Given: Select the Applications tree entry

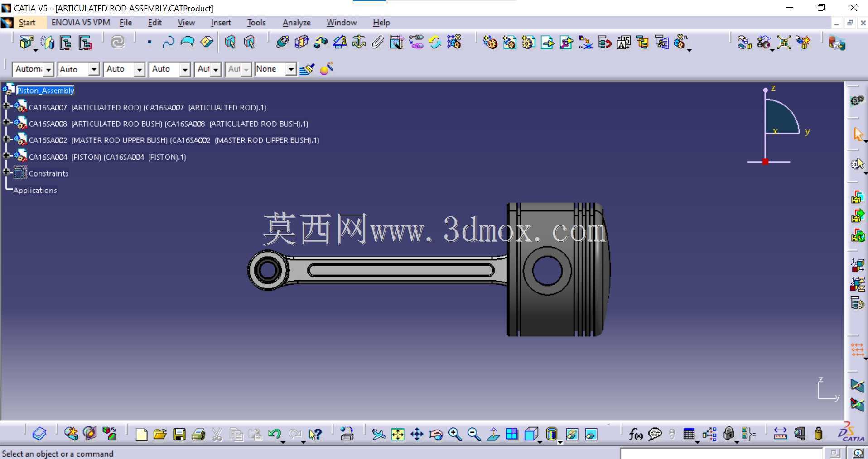Looking at the screenshot, I should pos(35,191).
